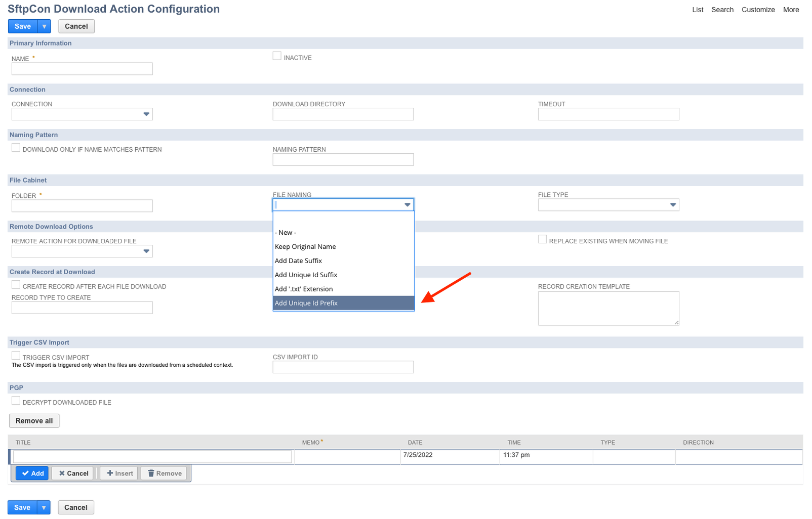Click the bottom Save button
This screenshot has height=519, width=812.
click(x=22, y=507)
